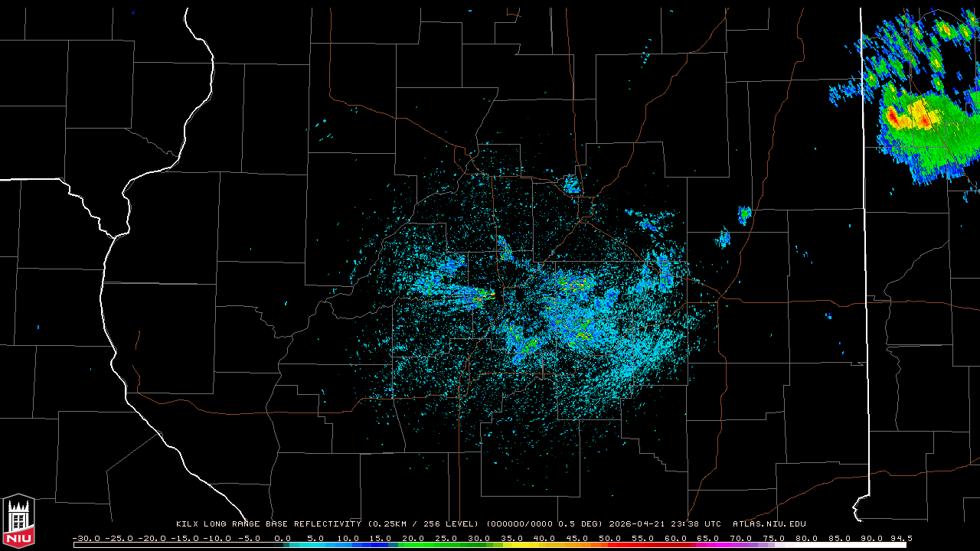Click the 94.5 maximum scale label
980x551 pixels.
click(901, 538)
